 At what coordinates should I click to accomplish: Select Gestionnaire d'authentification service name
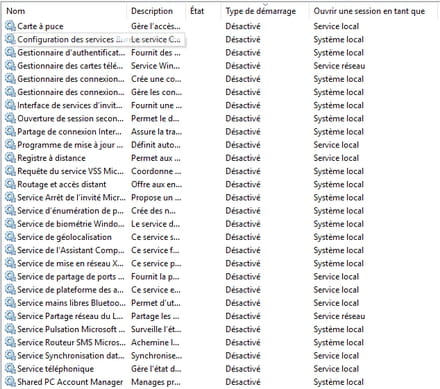71,53
